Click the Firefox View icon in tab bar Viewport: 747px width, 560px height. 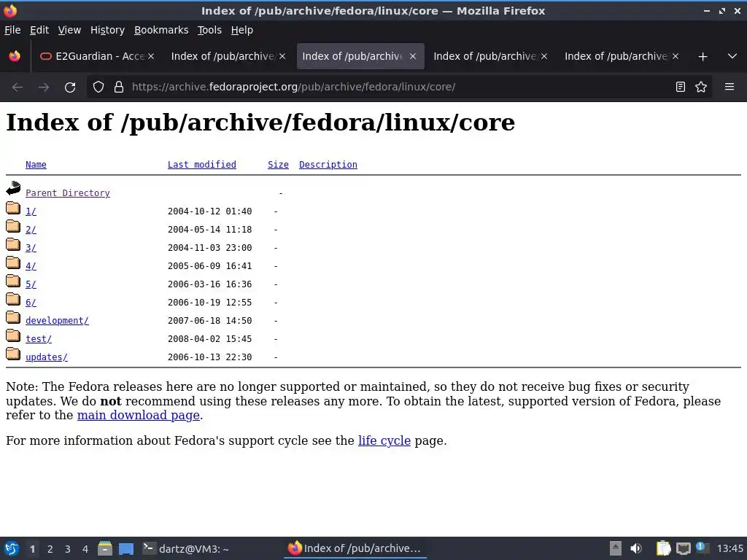pyautogui.click(x=15, y=56)
